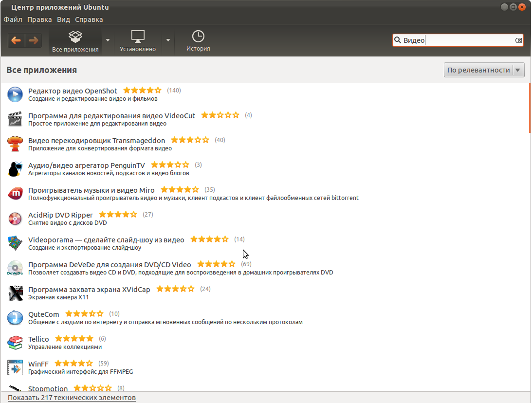Click description Управление коллекциями
Screen dimensions: 532x403
click(65, 347)
